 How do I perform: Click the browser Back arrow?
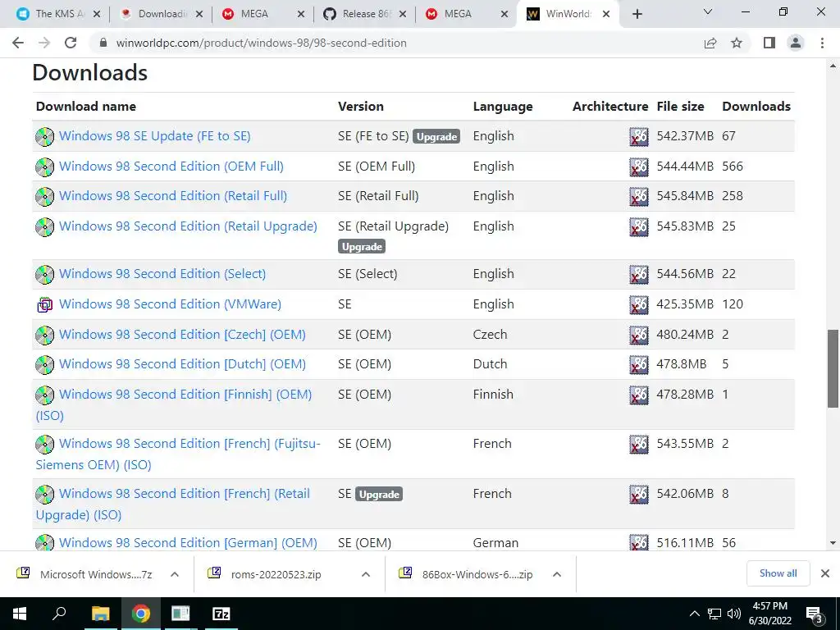(x=18, y=43)
